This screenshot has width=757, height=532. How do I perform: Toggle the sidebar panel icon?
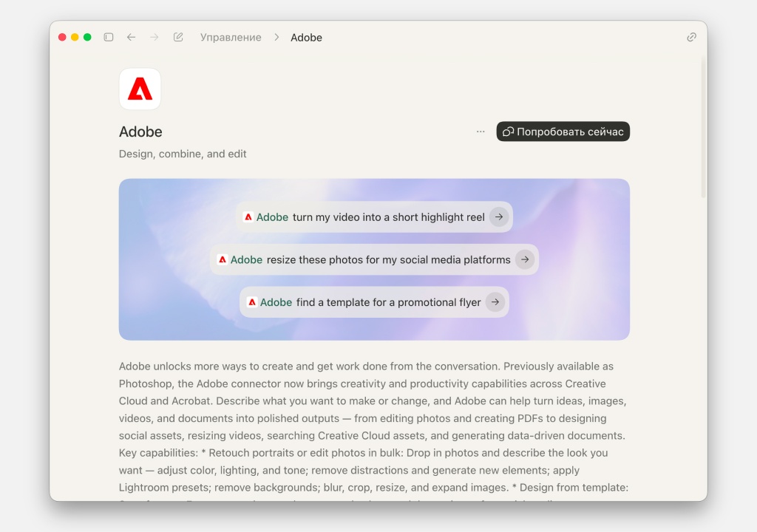pos(109,37)
